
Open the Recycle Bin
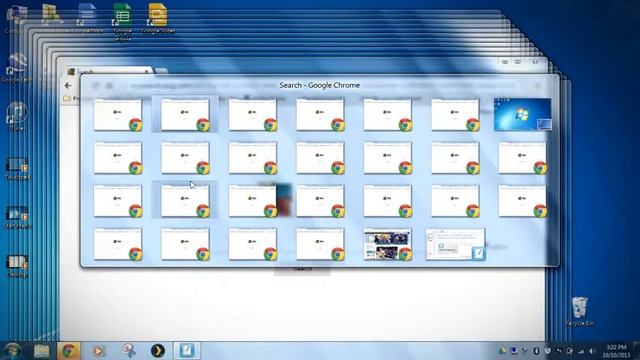pos(580,311)
